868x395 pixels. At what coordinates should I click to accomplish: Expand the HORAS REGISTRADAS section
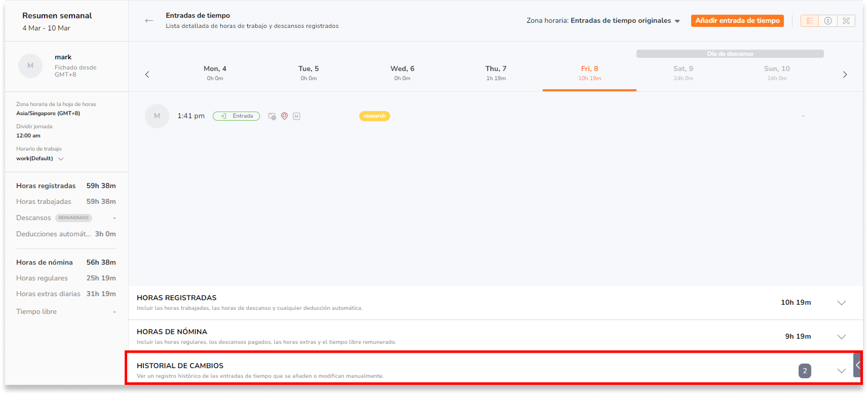841,303
